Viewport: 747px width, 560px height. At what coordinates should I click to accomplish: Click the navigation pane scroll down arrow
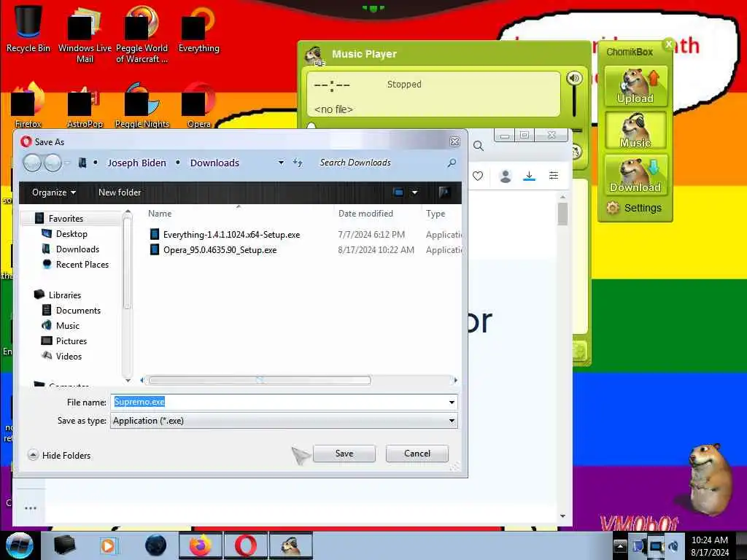point(127,381)
